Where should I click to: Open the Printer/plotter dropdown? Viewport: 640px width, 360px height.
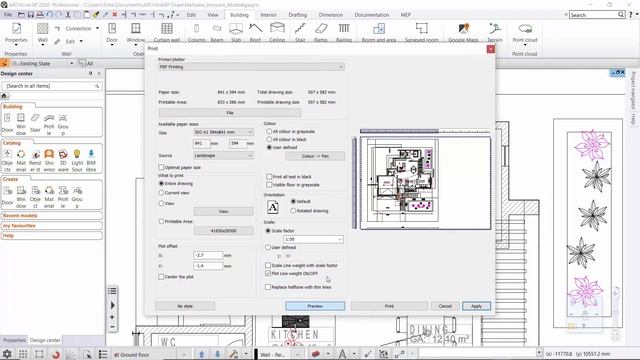tap(251, 67)
